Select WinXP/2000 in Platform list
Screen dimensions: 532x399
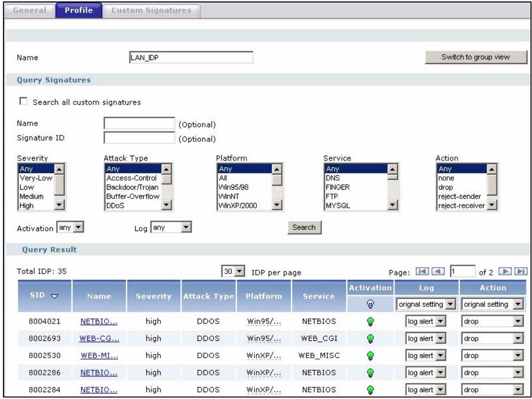pos(244,205)
